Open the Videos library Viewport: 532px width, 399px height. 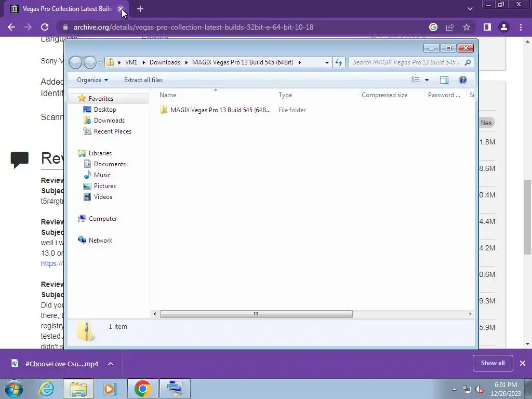[103, 197]
